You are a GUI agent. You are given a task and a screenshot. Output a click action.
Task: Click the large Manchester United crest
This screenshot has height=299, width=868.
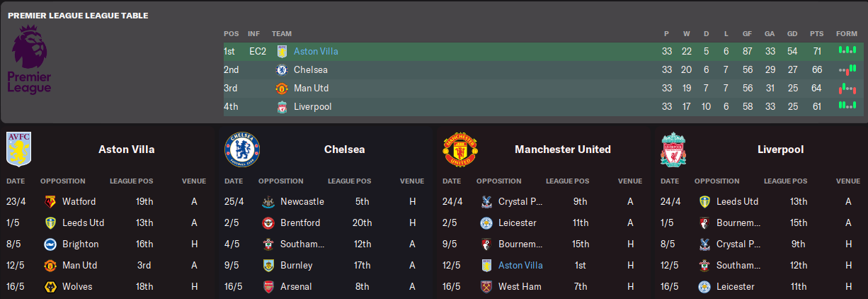[460, 149]
